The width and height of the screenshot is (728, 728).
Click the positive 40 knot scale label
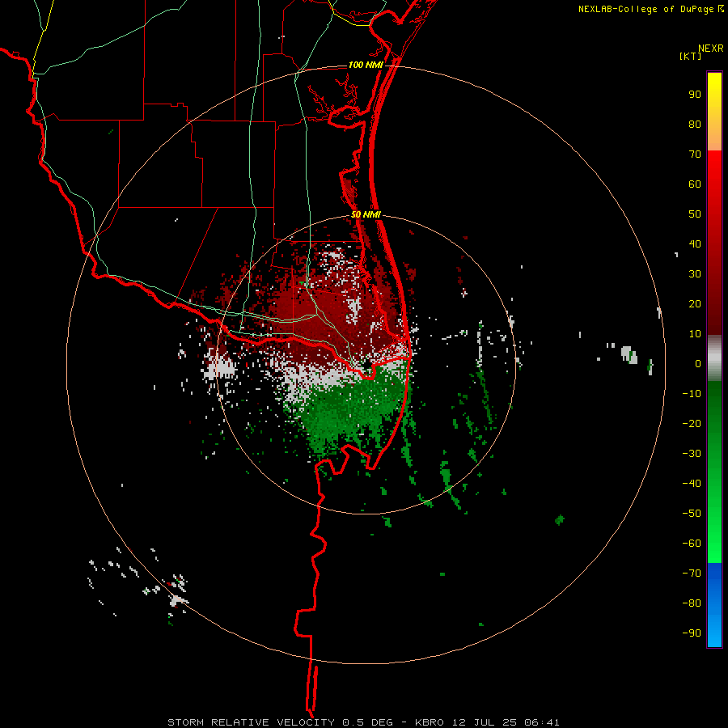(x=695, y=244)
